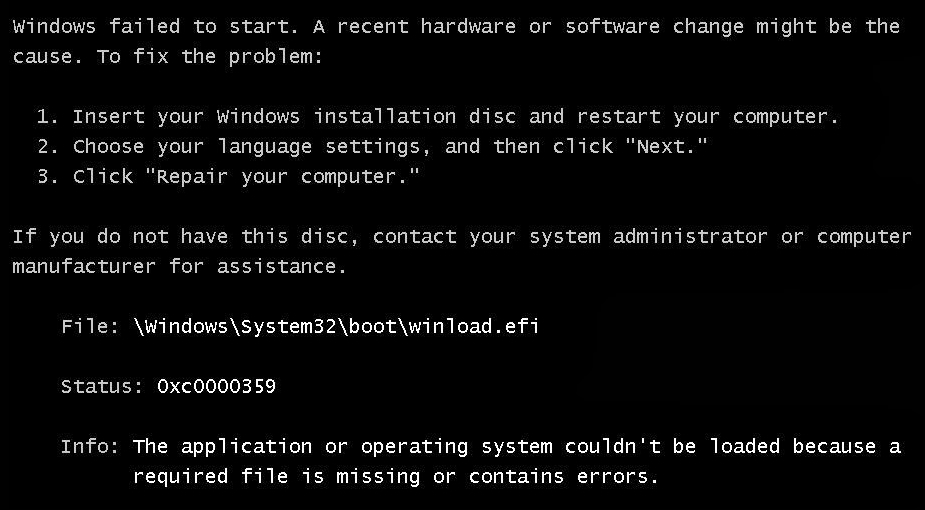The height and width of the screenshot is (510, 925).
Task: Click the 'File:' label
Action: [90, 326]
